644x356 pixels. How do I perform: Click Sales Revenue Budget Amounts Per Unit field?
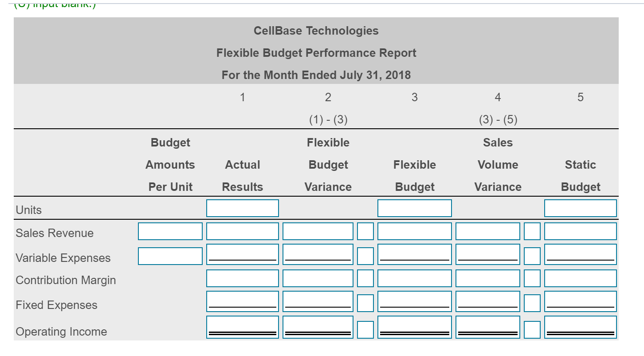170,231
